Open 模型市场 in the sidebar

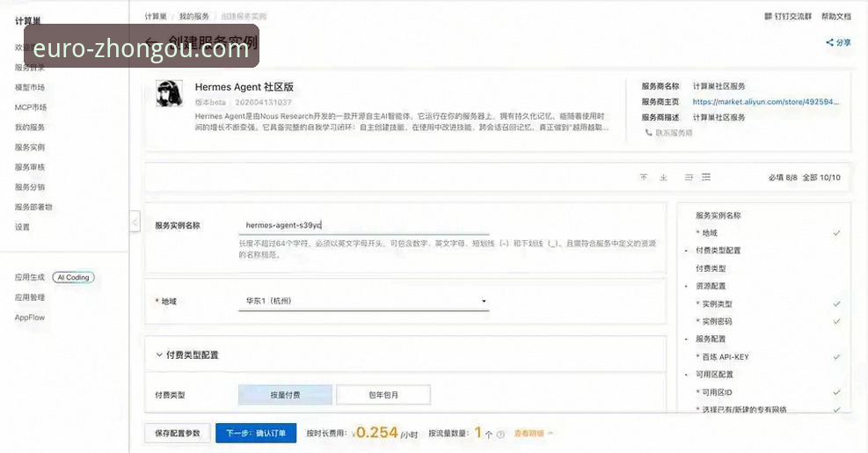pos(30,87)
